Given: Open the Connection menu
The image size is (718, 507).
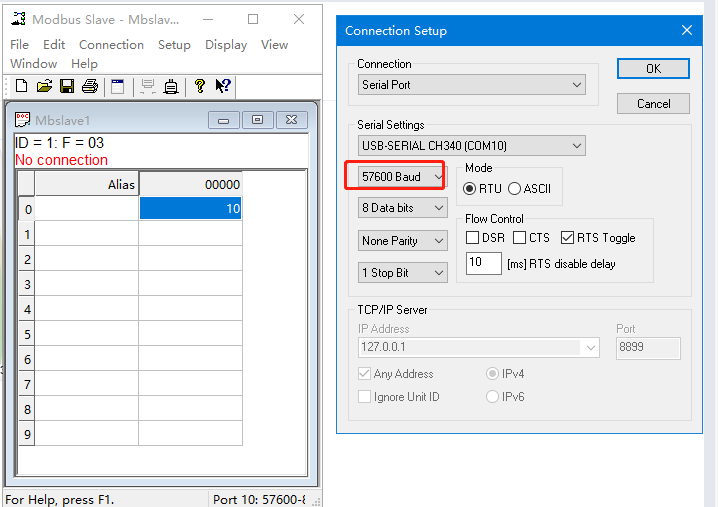Looking at the screenshot, I should (111, 45).
